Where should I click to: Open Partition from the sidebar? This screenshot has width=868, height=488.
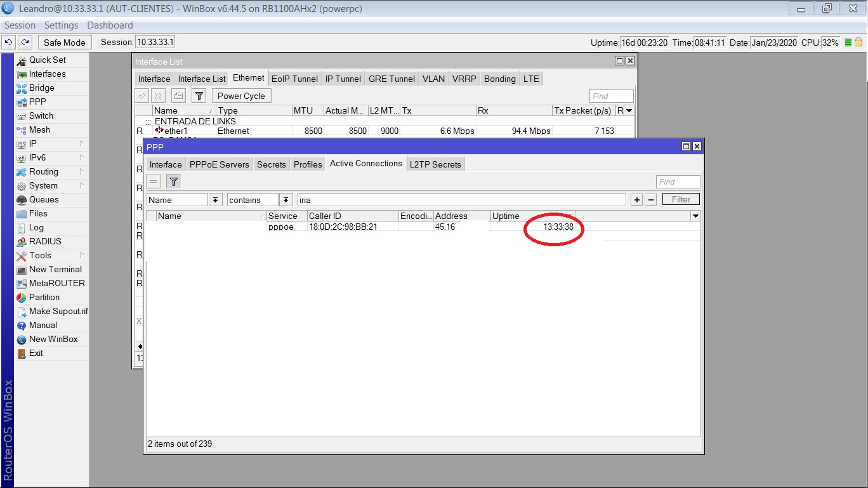click(44, 297)
